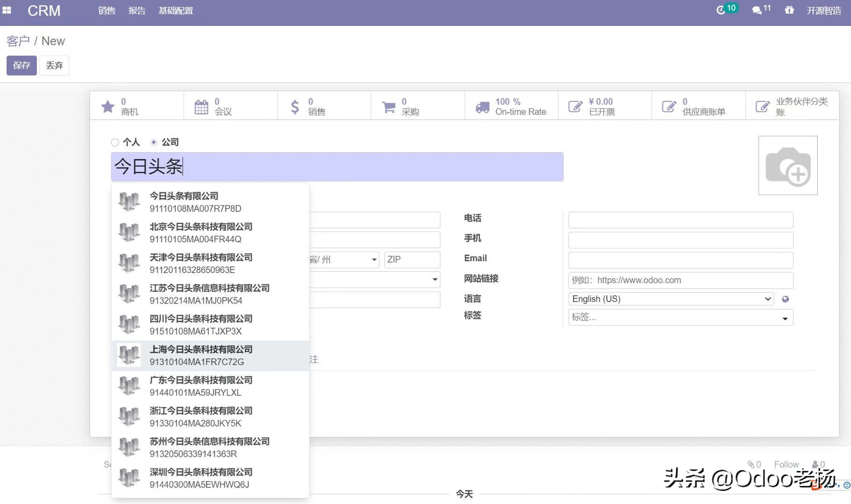Screen dimensions: 851x504
Task: Upload a photo via camera placeholder
Action: [788, 166]
